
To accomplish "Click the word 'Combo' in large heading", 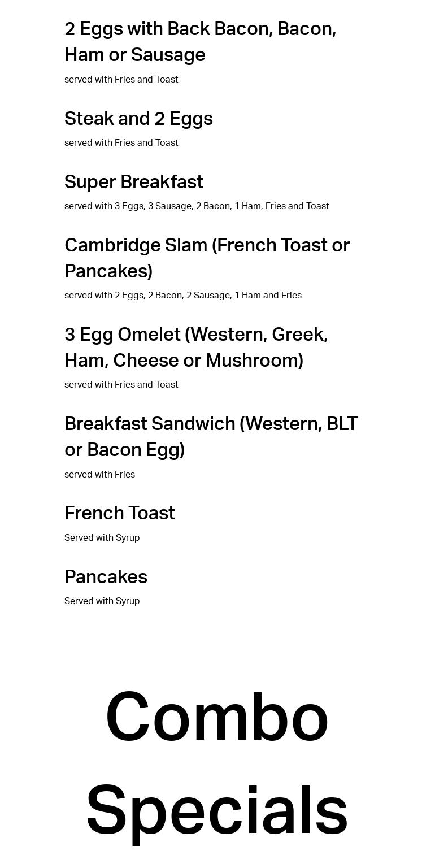I will (217, 718).
